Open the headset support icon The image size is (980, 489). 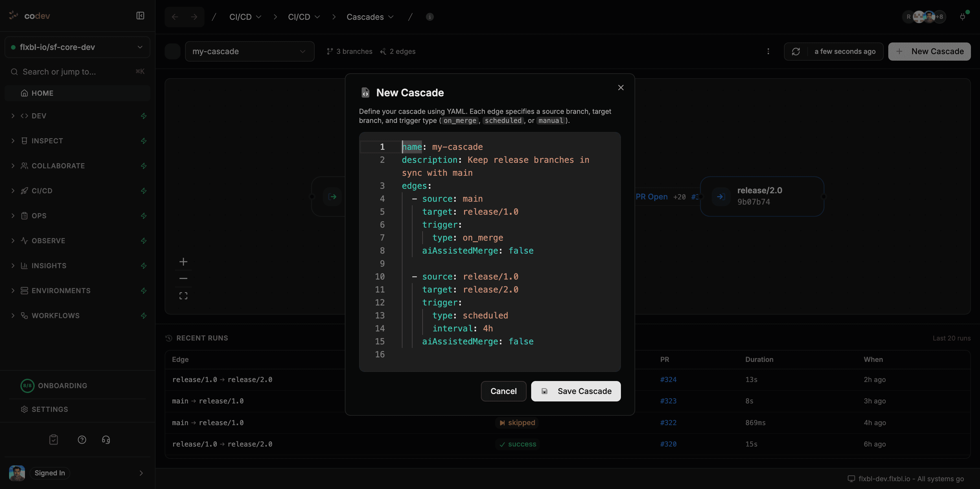[106, 439]
